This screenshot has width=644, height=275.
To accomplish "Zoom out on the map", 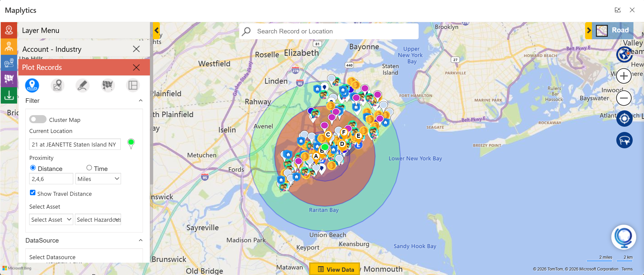I will [x=624, y=98].
